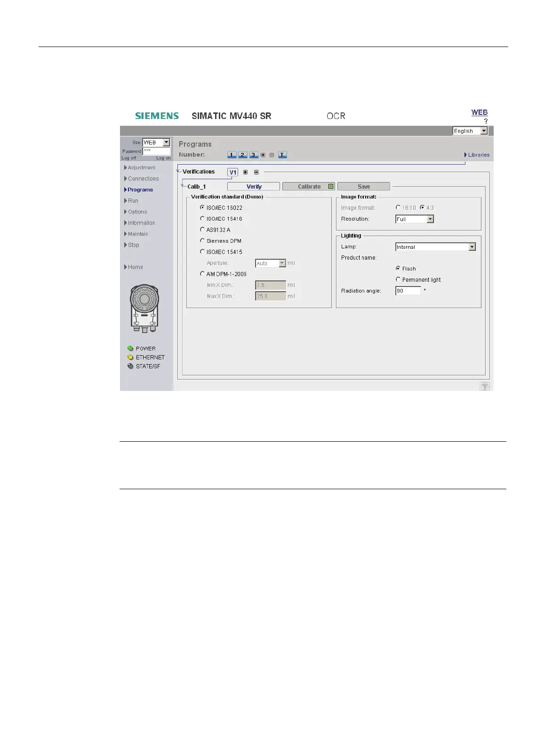Click the Max X Dim field
This screenshot has height=747, width=560.
click(271, 296)
